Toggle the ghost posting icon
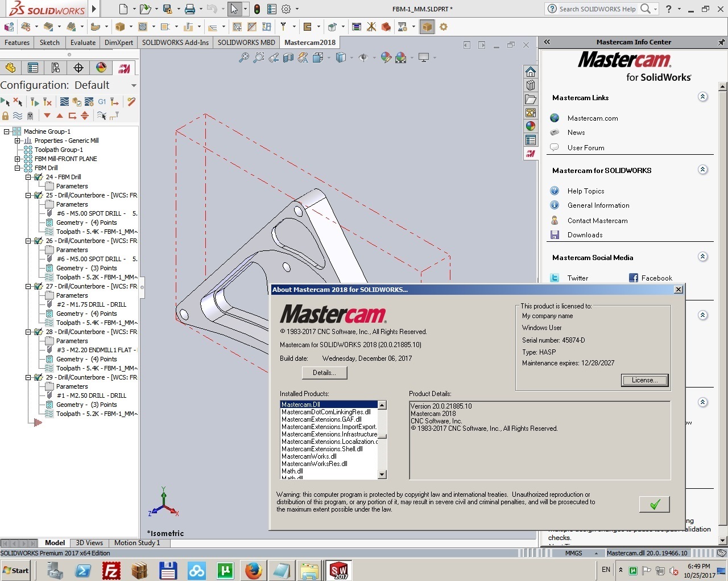 pyautogui.click(x=30, y=116)
